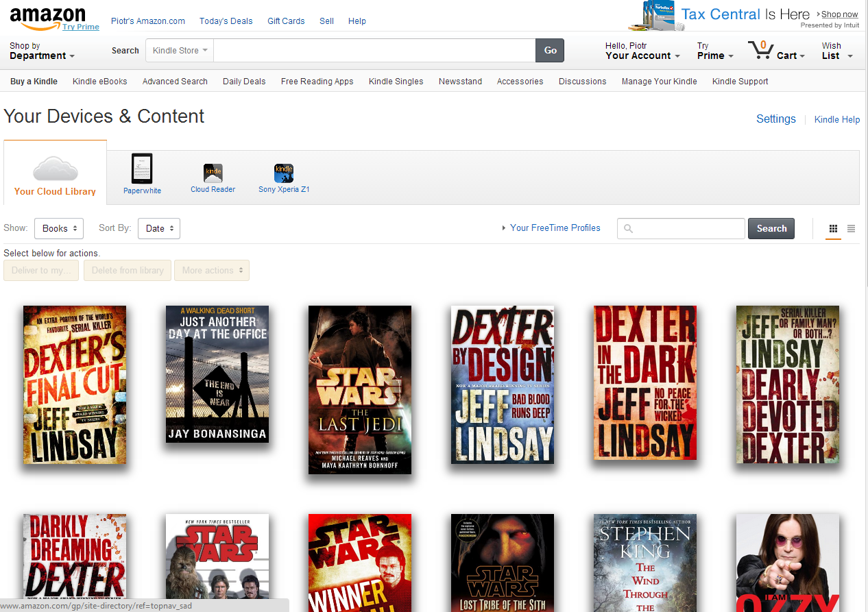Open Kindle Support menu item

coord(740,81)
